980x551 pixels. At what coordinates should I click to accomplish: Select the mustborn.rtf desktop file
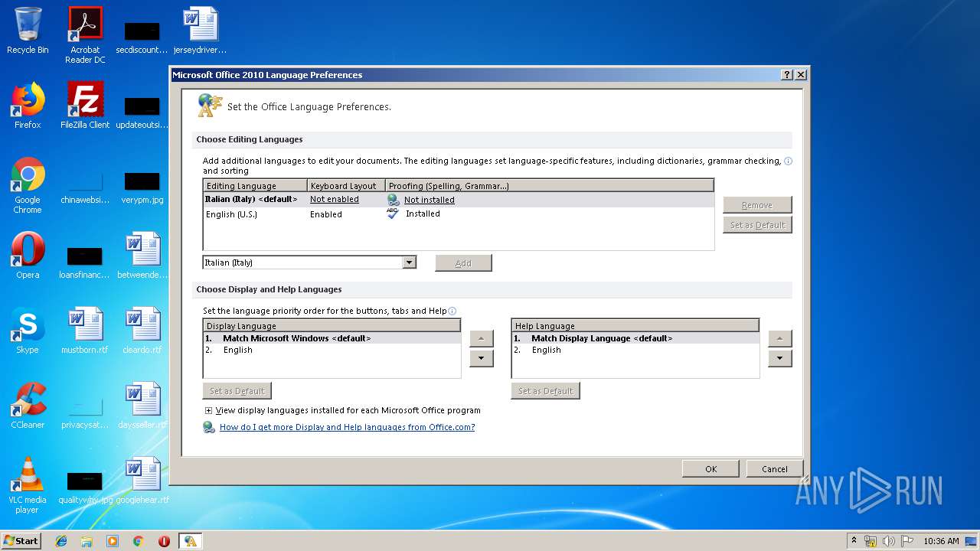point(85,331)
